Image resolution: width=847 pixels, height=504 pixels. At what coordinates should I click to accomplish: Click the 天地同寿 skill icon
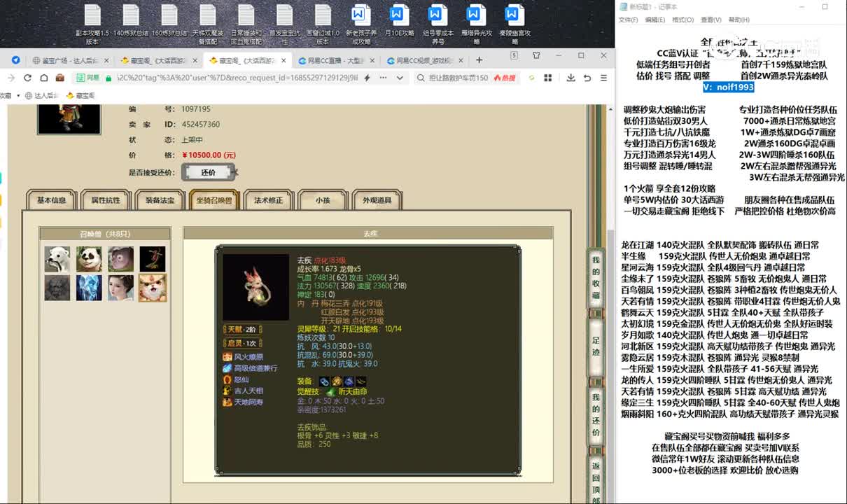(227, 402)
